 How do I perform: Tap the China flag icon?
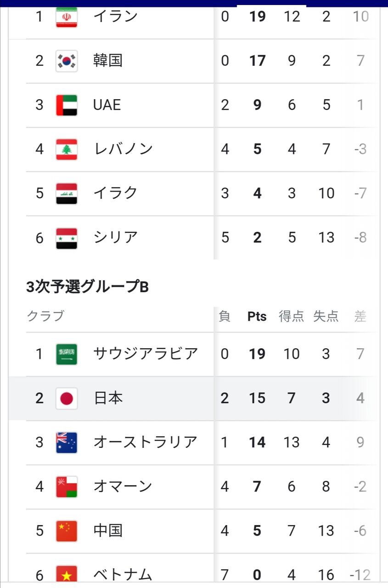click(67, 531)
